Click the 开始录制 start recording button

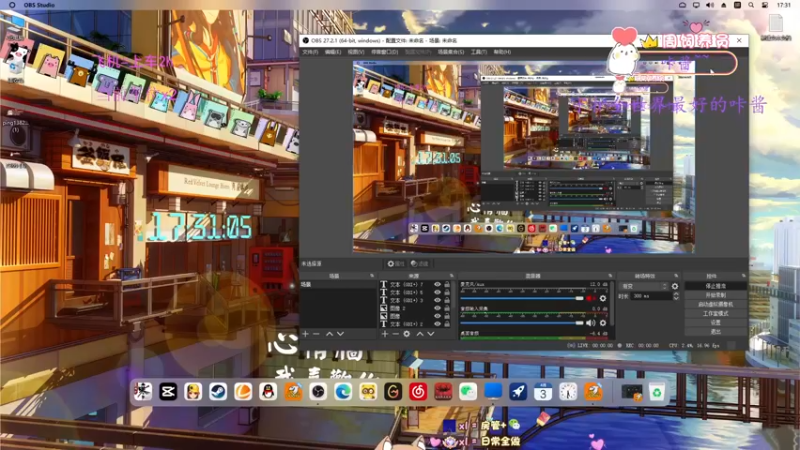(715, 295)
